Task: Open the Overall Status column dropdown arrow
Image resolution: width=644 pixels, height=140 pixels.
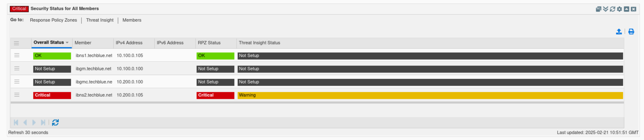Action: [x=67, y=43]
